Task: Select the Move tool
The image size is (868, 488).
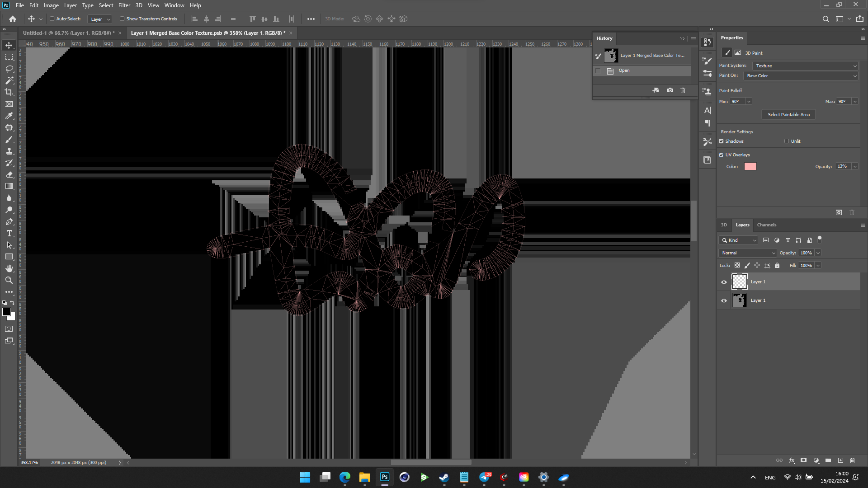Action: 9,45
